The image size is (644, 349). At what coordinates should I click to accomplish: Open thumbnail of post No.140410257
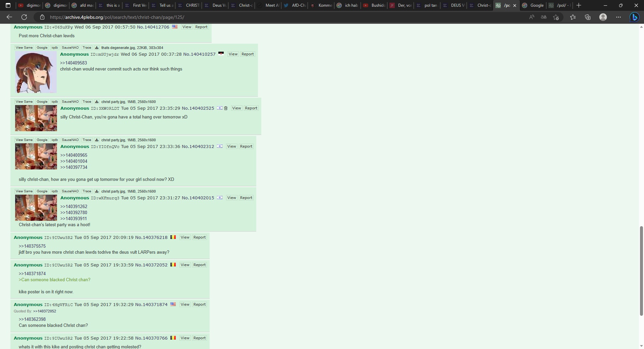pos(36,72)
